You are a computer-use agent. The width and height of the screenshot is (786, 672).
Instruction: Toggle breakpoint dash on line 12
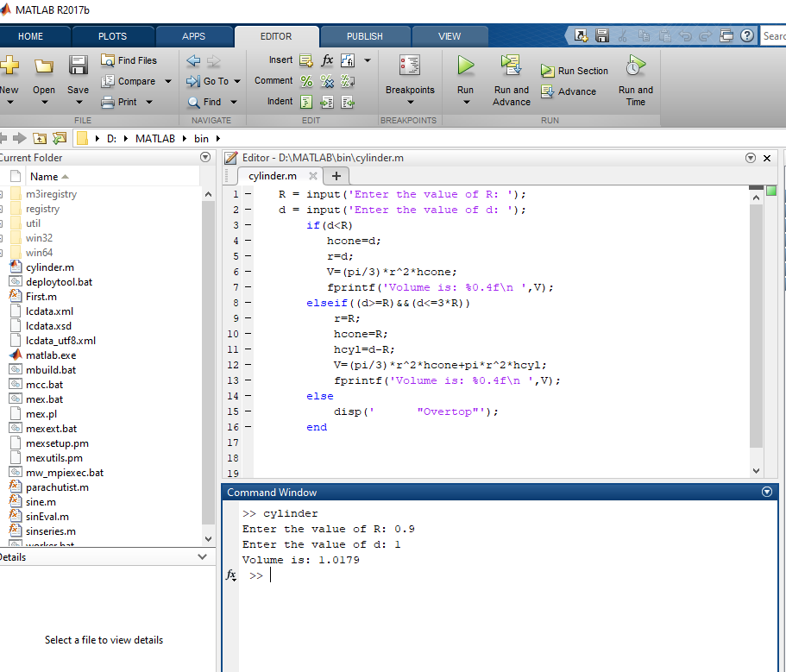coord(248,365)
